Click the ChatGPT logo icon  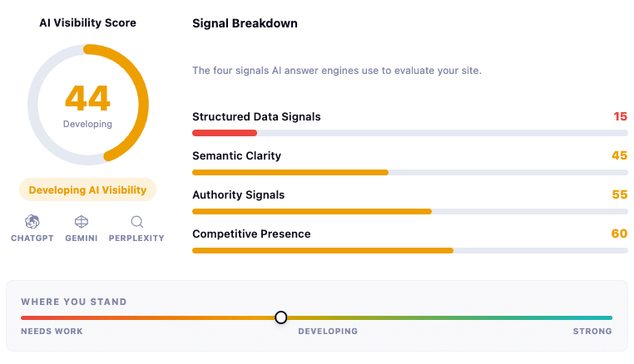coord(32,222)
